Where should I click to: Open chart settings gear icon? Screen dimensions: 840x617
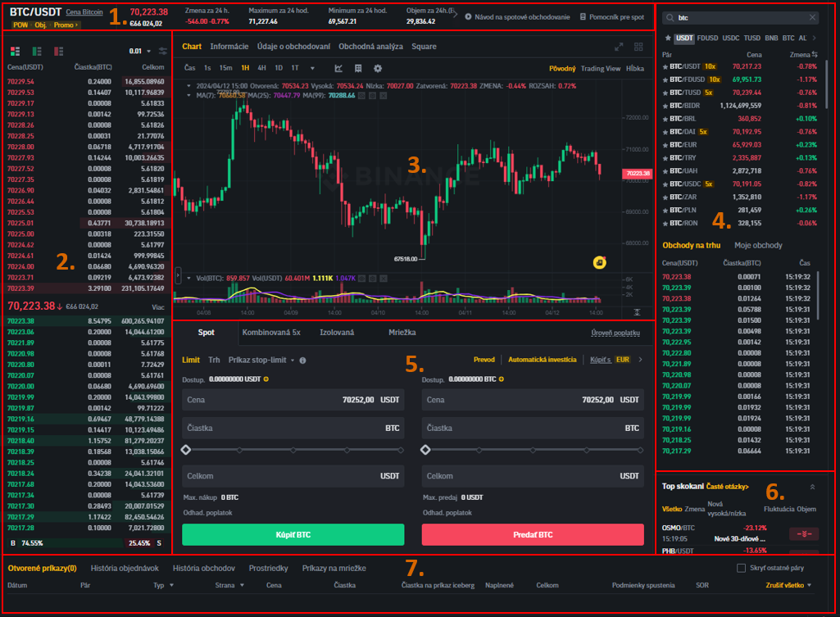(378, 68)
